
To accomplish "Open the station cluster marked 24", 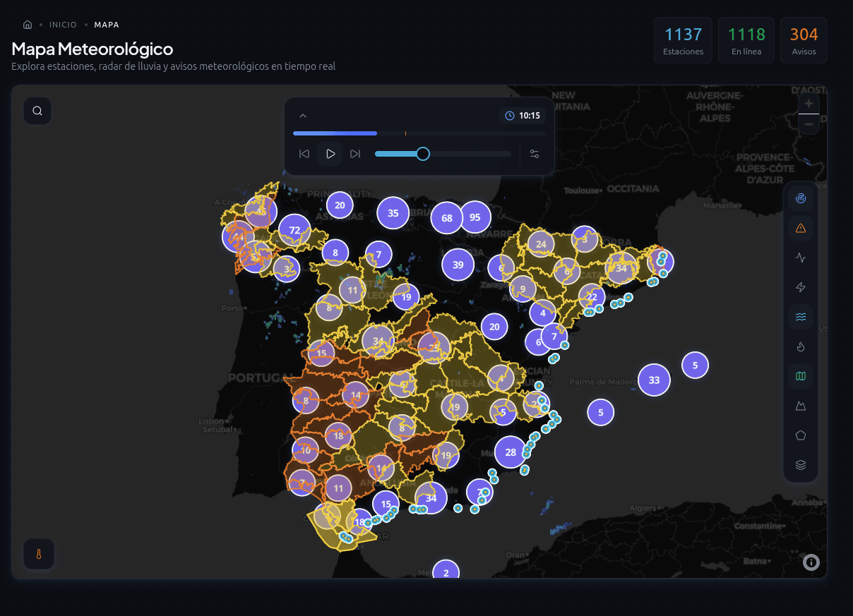I will [541, 244].
